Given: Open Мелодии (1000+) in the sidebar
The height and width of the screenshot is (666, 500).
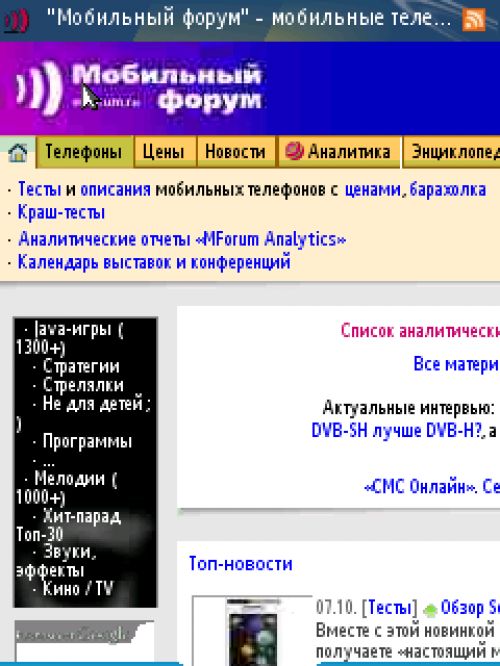Looking at the screenshot, I should click(x=67, y=488).
